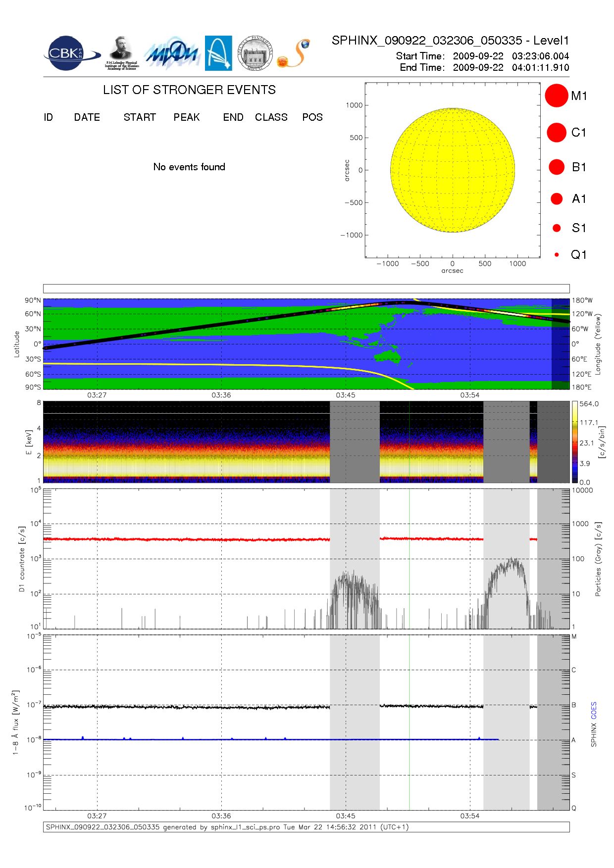The image size is (614, 868).
Task: Click the orange S sun-earth logo
Action: pos(294,53)
